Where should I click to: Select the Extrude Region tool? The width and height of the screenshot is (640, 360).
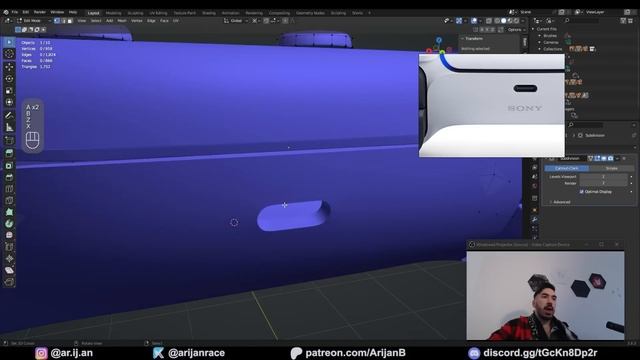coord(9,153)
